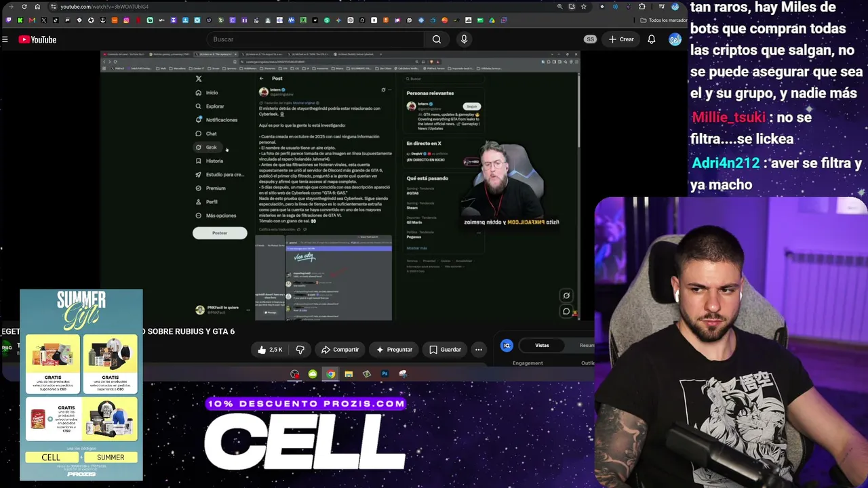
Task: Click the Preguntar button
Action: pos(394,350)
